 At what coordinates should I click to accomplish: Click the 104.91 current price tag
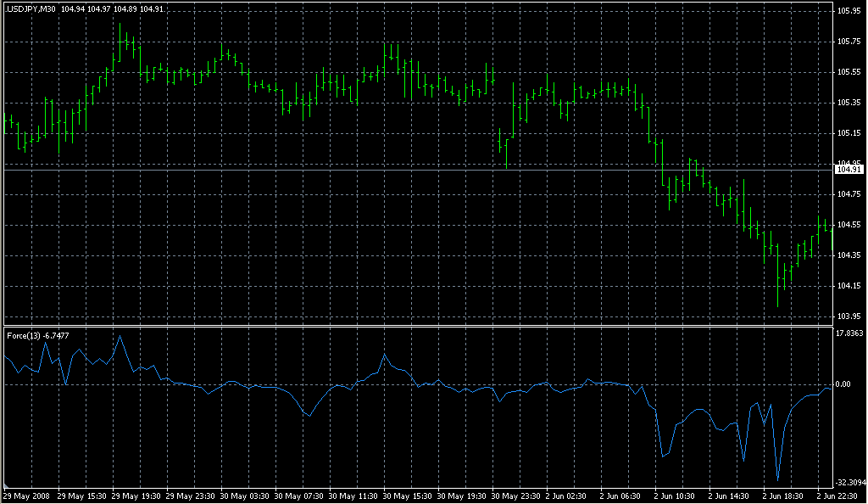tap(849, 170)
